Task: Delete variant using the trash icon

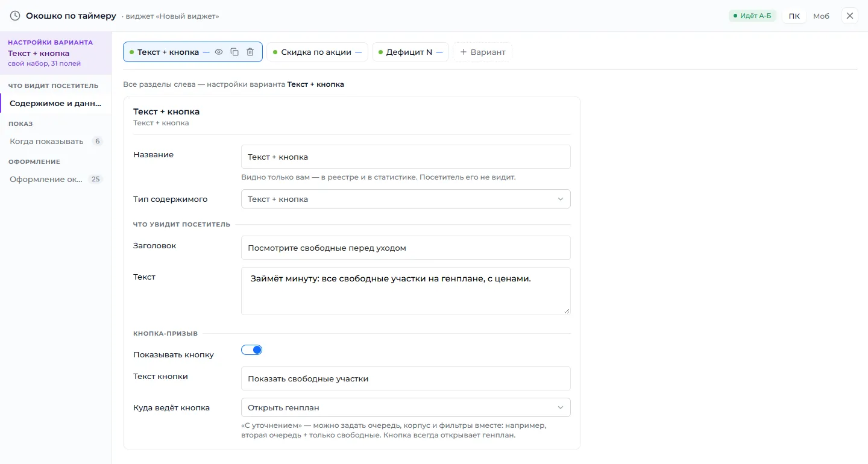Action: pyautogui.click(x=250, y=52)
